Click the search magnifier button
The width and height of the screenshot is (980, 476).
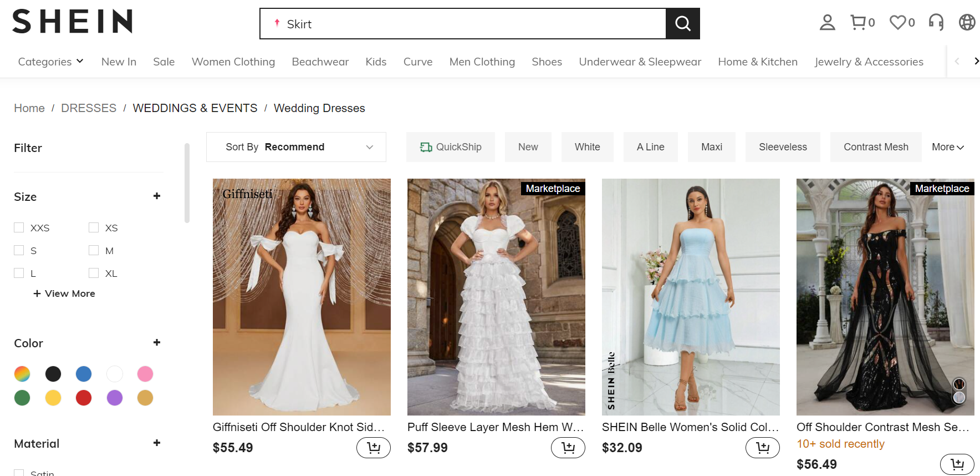(x=682, y=24)
